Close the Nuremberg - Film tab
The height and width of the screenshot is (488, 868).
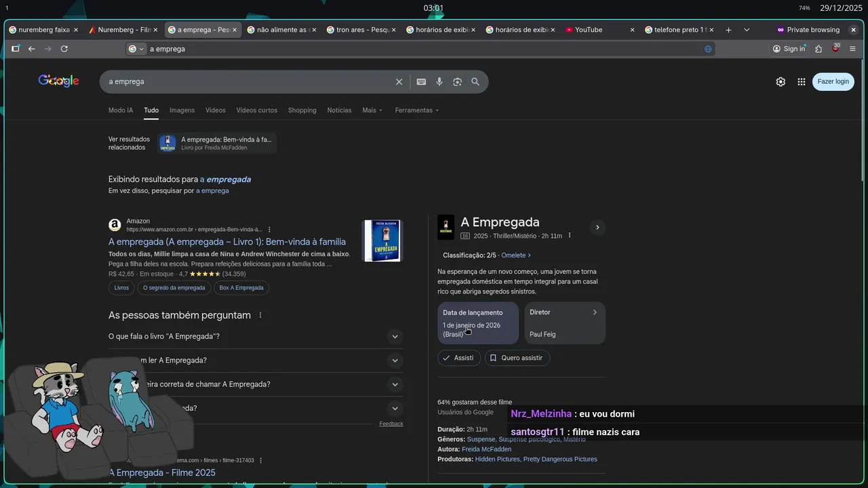coord(155,30)
